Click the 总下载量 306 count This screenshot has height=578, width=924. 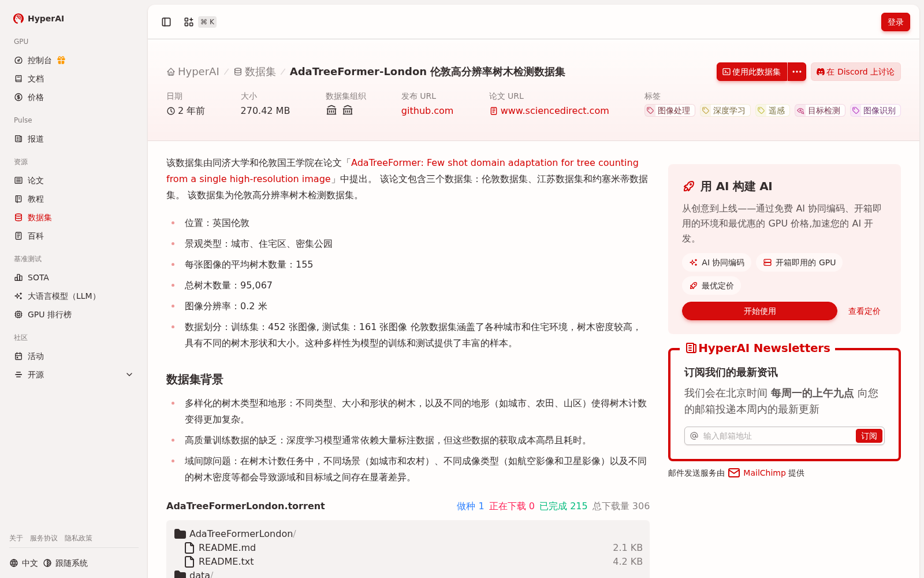click(x=621, y=506)
